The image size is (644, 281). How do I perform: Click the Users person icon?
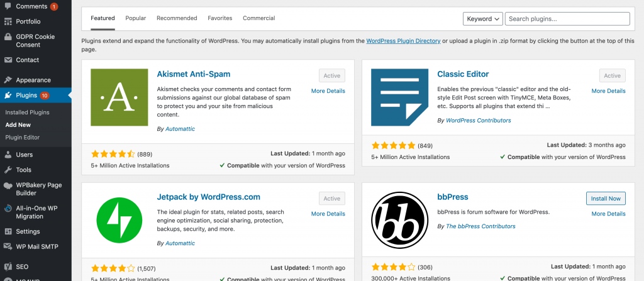pyautogui.click(x=8, y=155)
